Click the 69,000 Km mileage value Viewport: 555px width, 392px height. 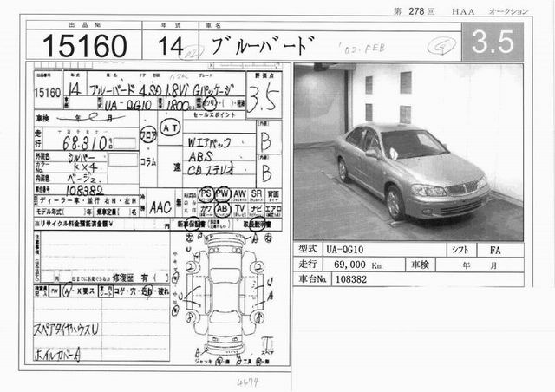[x=358, y=265]
